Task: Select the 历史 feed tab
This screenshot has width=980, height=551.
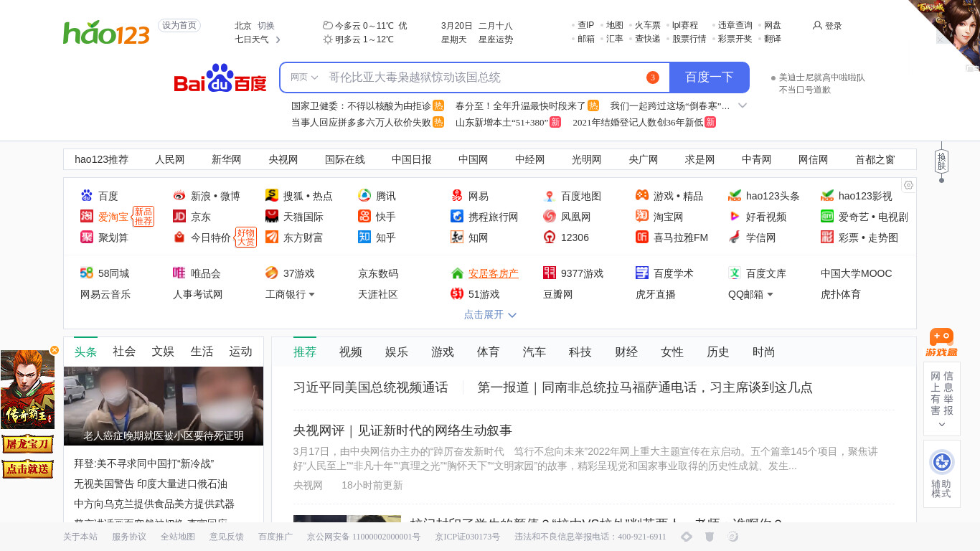Action: (x=718, y=352)
